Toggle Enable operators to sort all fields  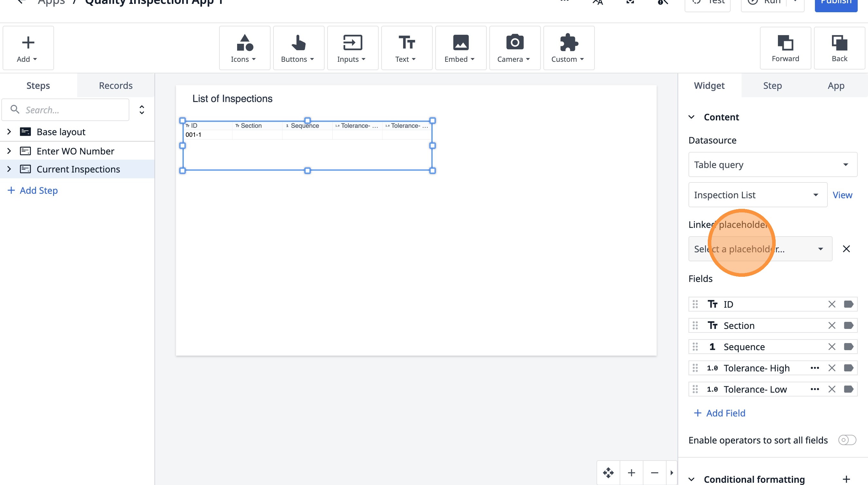tap(847, 440)
